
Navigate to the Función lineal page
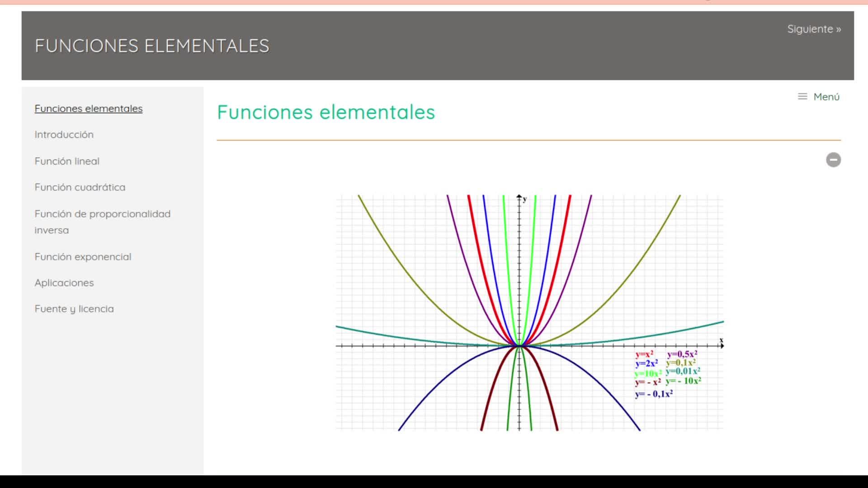[67, 161]
